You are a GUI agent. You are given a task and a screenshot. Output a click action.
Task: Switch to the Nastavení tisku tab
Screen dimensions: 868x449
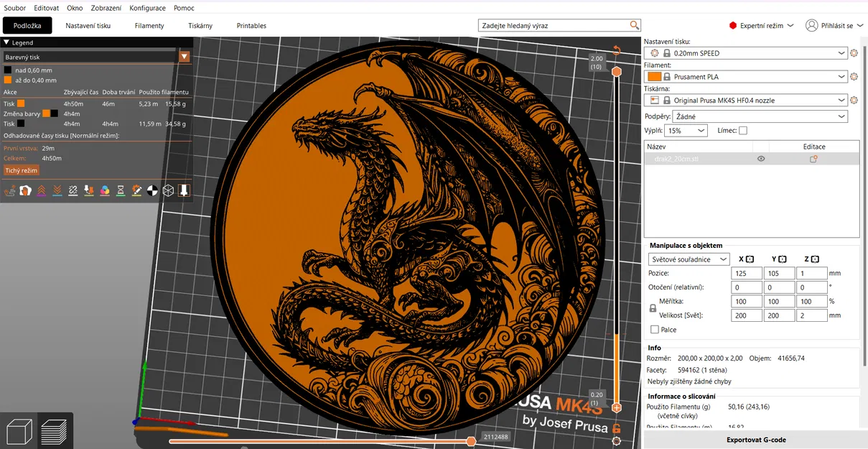tap(88, 26)
